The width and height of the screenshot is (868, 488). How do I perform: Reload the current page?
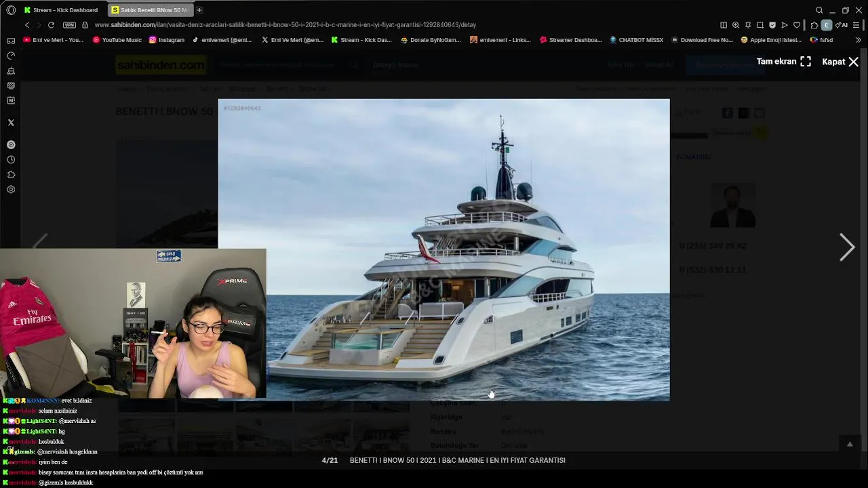click(51, 25)
